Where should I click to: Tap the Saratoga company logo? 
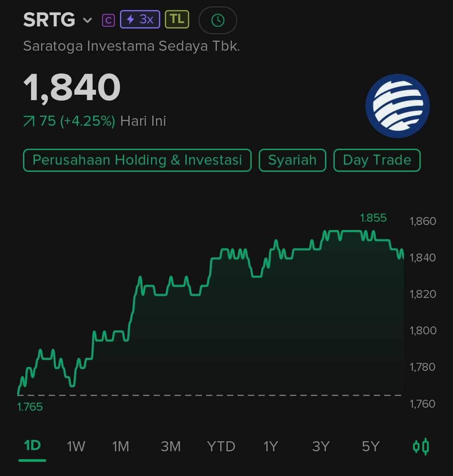pyautogui.click(x=397, y=106)
